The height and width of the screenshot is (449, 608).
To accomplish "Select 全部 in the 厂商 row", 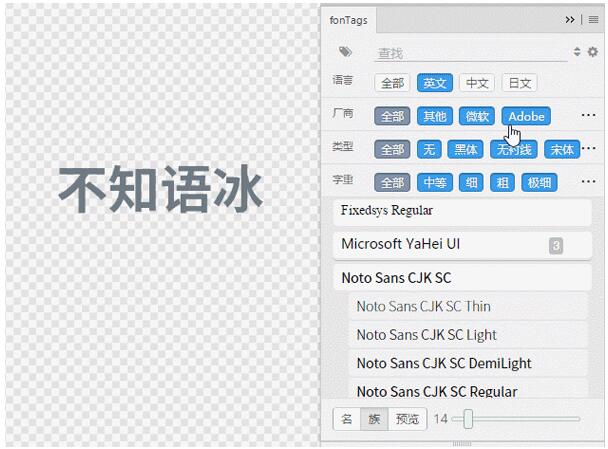I will [392, 116].
